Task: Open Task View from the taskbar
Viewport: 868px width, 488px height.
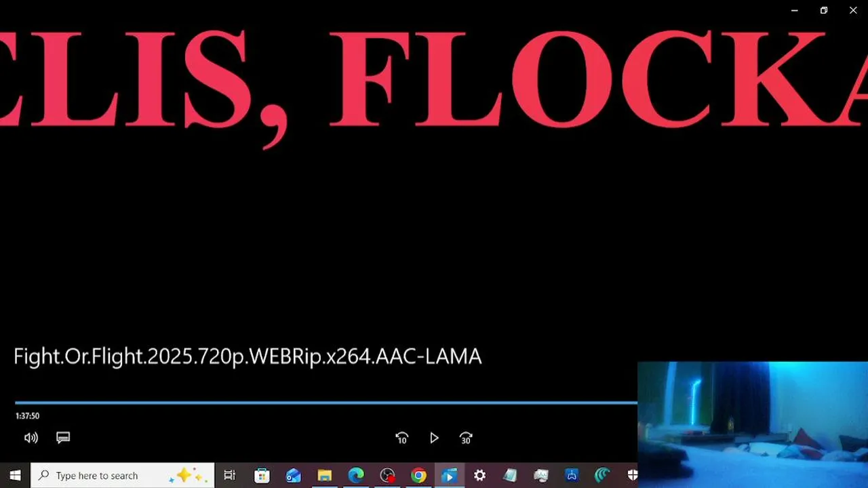Action: point(229,476)
